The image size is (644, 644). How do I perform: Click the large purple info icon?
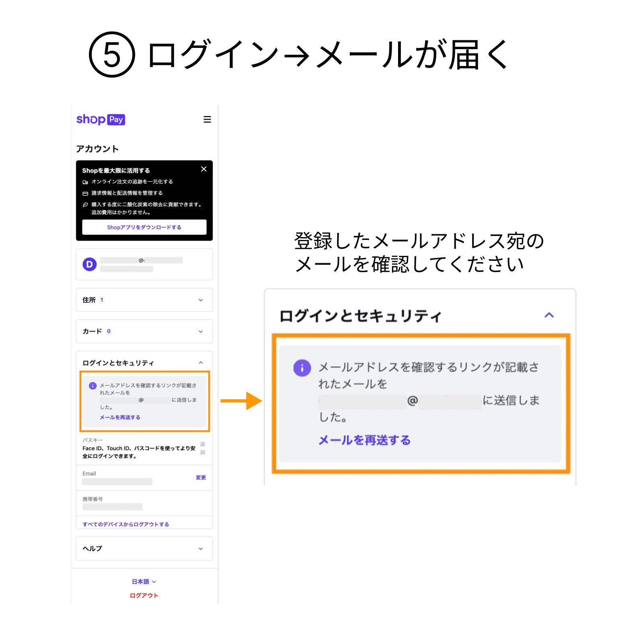[302, 368]
